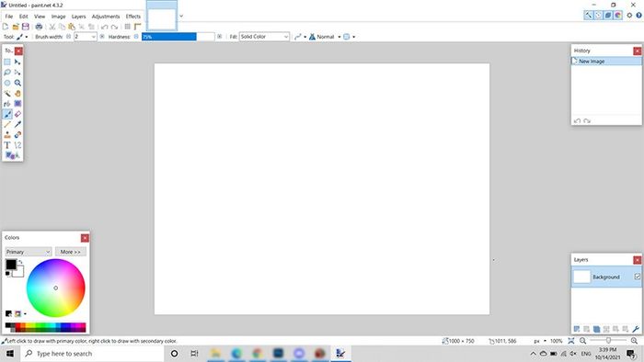Click the zoom slider in status bar

tap(609, 341)
